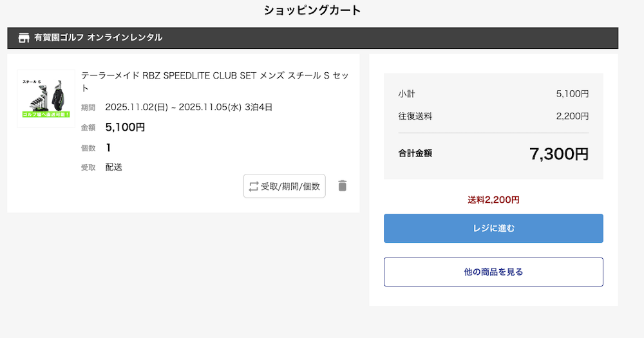The image size is (644, 338).
Task: Click the total amount 7,300円
Action: 558,154
